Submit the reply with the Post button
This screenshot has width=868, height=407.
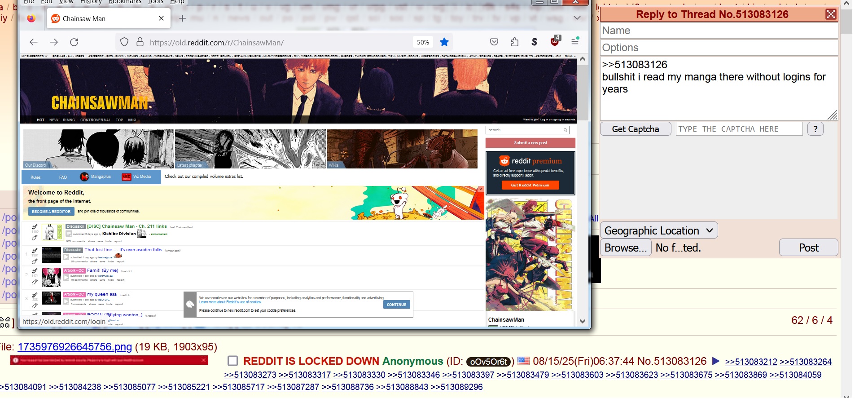809,248
